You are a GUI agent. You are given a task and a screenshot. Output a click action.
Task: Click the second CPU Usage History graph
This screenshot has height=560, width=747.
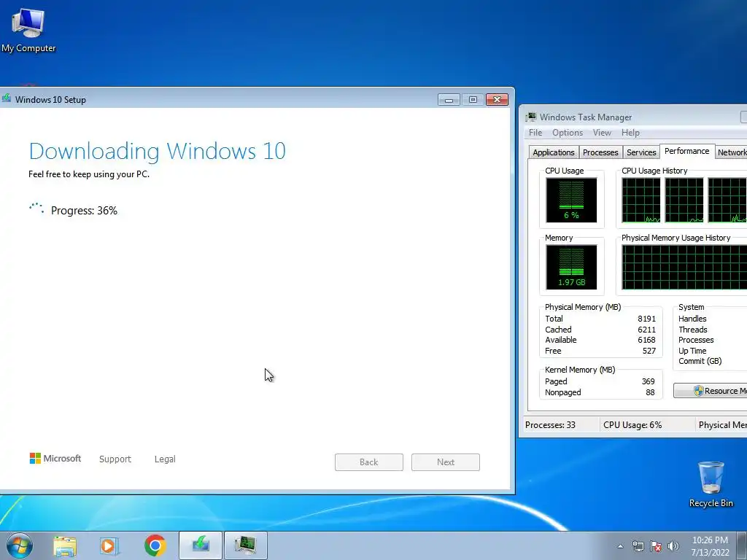684,200
